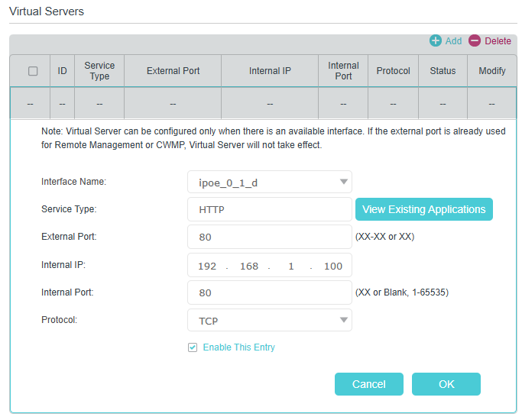
Task: Click the Internal IP column header
Action: coord(270,71)
